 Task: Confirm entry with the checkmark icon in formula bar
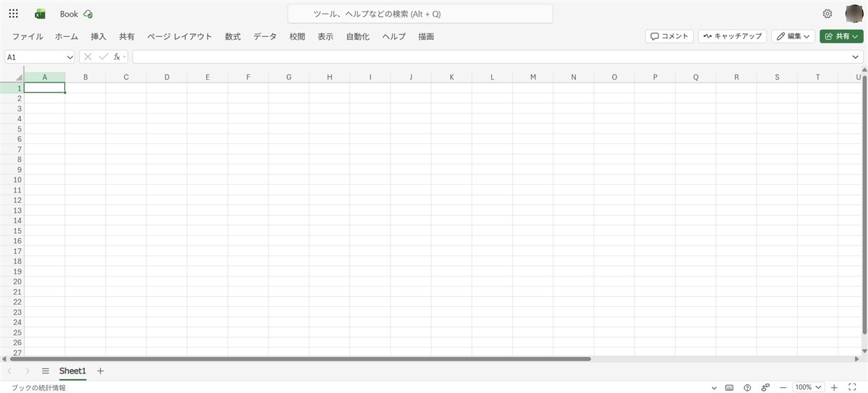103,56
